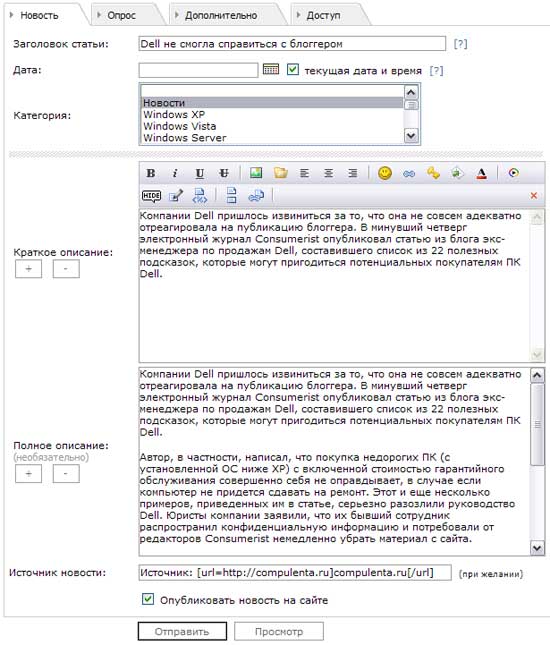The width and height of the screenshot is (550, 645).
Task: Click the short description scroll down arrow
Action: [x=537, y=354]
